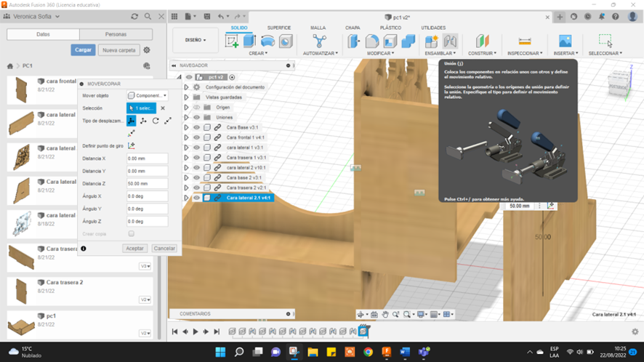Open the ENSAMBLAR dropdown menu
Image resolution: width=644 pixels, height=362 pixels.
click(x=440, y=53)
